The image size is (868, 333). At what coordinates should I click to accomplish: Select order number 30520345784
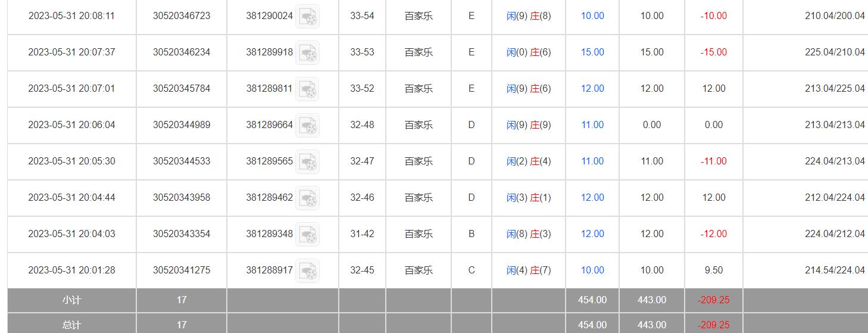(x=182, y=89)
